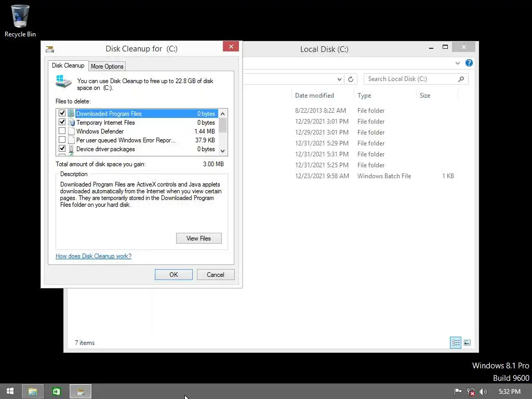The width and height of the screenshot is (532, 399).
Task: Open the volume speaker tray icon
Action: coord(483,392)
